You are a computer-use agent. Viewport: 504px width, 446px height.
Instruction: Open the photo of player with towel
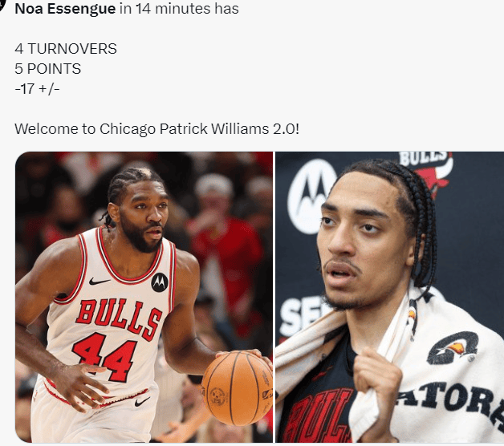(x=389, y=297)
